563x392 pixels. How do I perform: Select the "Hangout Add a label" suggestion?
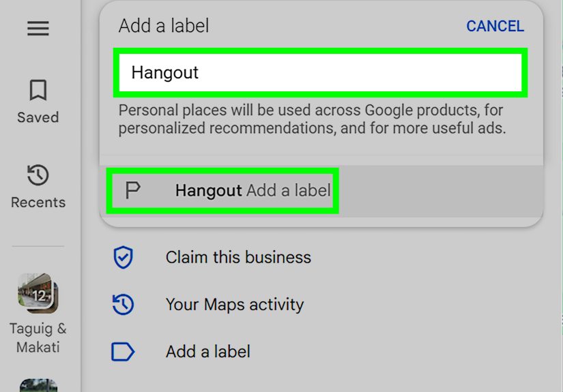point(321,190)
